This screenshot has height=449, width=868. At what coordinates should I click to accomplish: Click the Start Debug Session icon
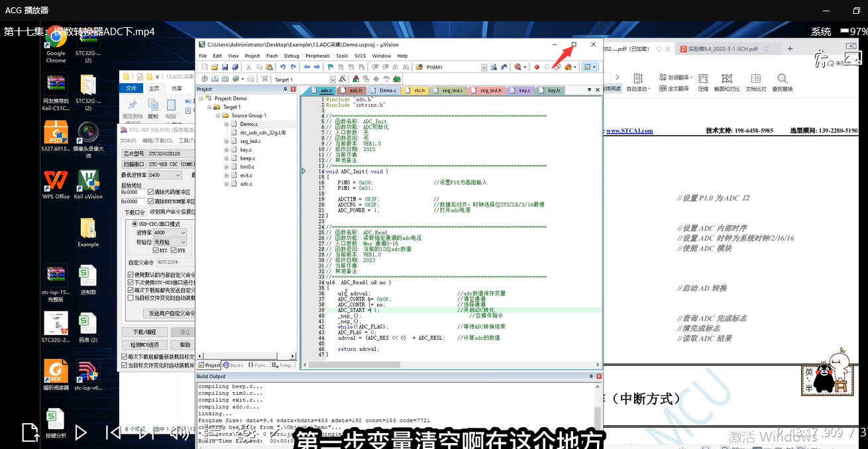[518, 67]
